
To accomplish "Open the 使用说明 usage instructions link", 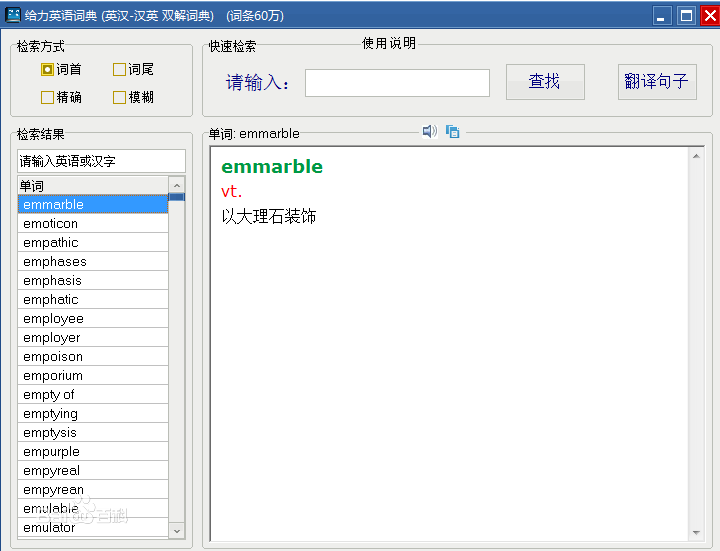I will [x=388, y=43].
